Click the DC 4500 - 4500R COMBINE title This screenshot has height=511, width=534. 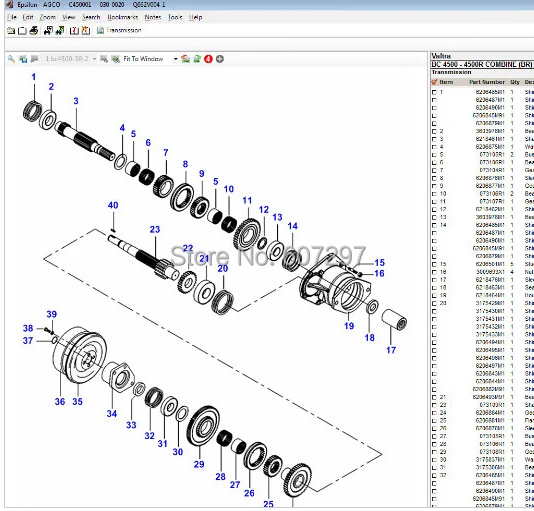(481, 64)
